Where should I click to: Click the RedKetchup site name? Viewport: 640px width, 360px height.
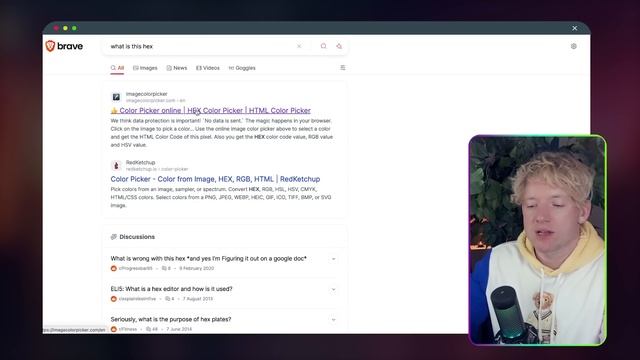[x=140, y=162]
